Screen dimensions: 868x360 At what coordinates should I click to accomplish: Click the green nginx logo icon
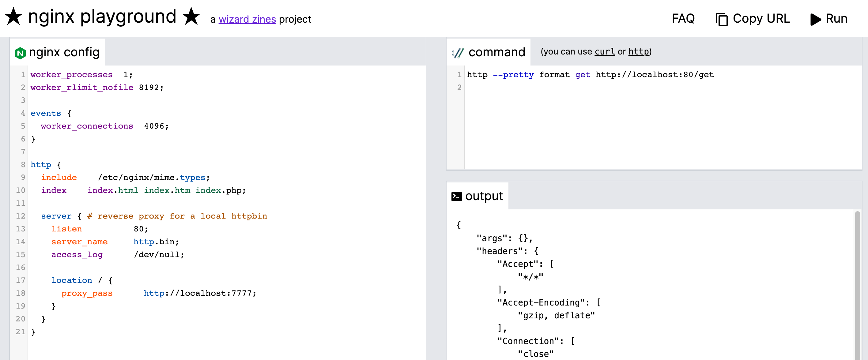pyautogui.click(x=20, y=53)
